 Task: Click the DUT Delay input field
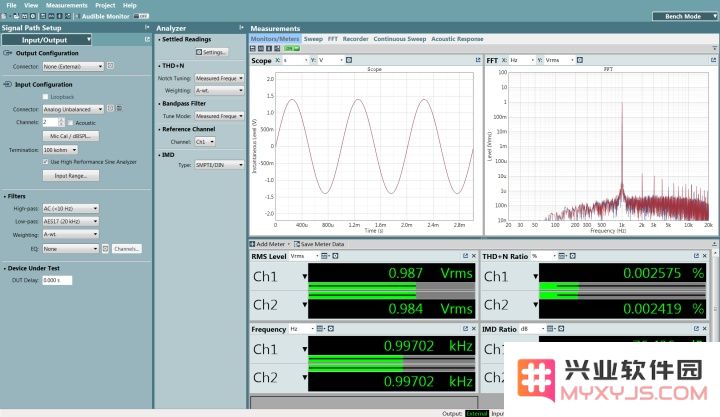point(57,280)
